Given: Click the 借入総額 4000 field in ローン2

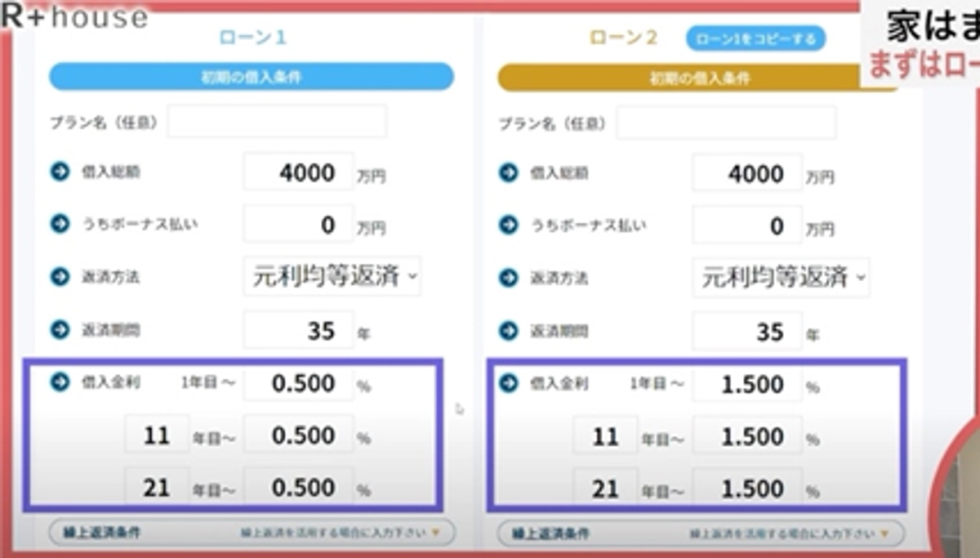Looking at the screenshot, I should [747, 174].
